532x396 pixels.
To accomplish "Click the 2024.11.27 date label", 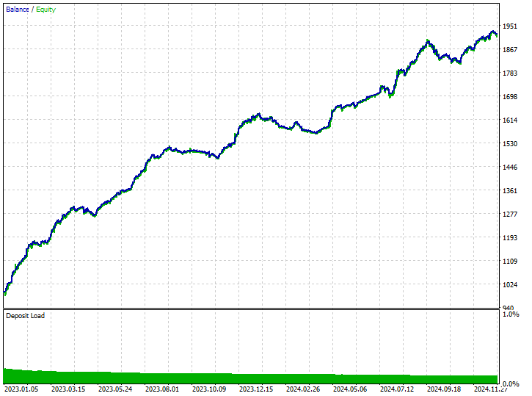I will click(491, 389).
